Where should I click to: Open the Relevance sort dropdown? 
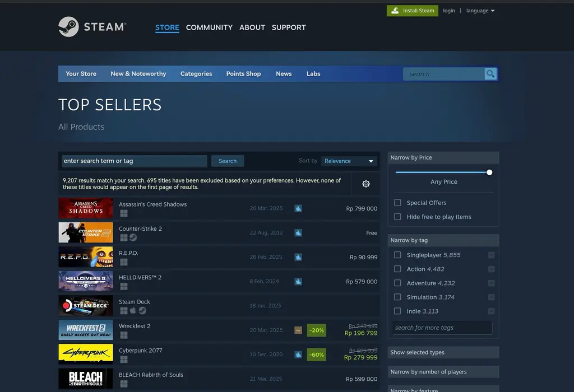(349, 161)
